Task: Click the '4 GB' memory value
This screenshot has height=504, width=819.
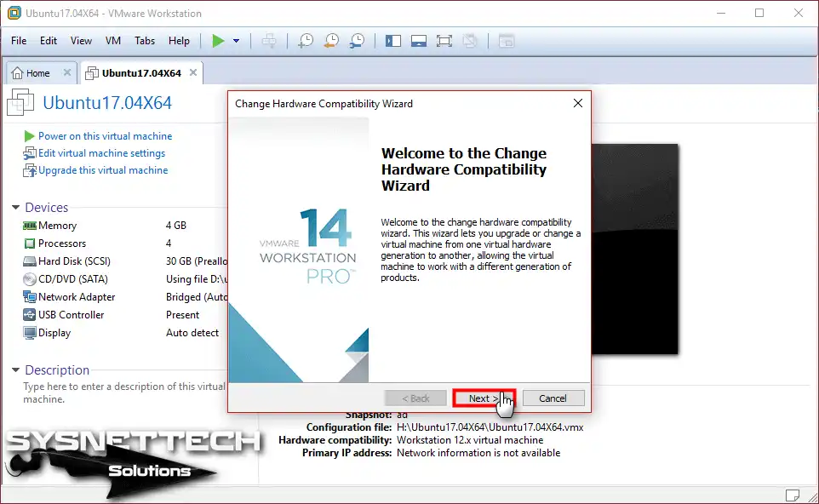Action: click(x=176, y=226)
